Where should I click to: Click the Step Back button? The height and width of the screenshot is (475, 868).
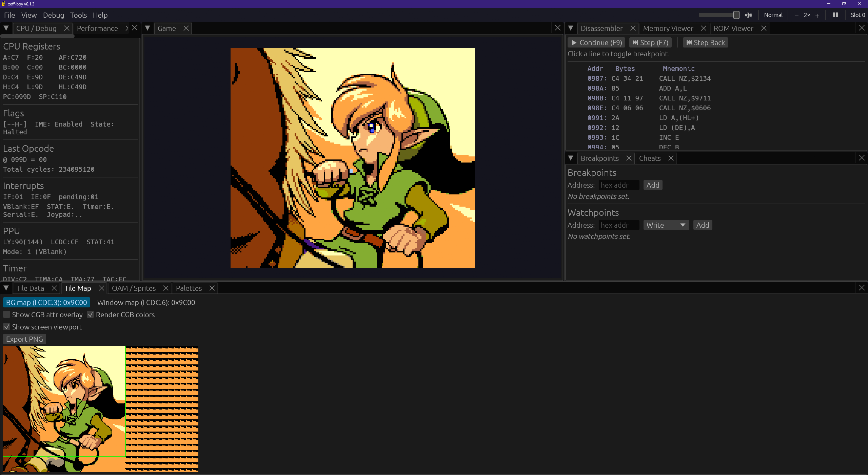point(705,42)
